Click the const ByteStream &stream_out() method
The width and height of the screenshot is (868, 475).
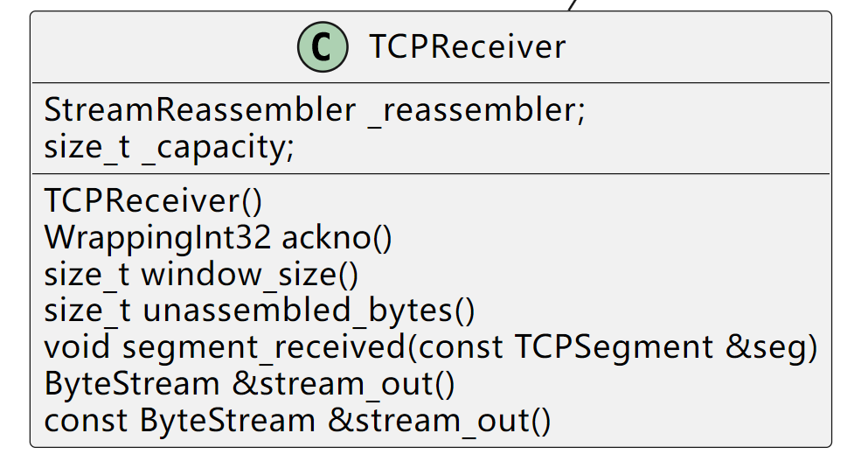[x=297, y=421]
